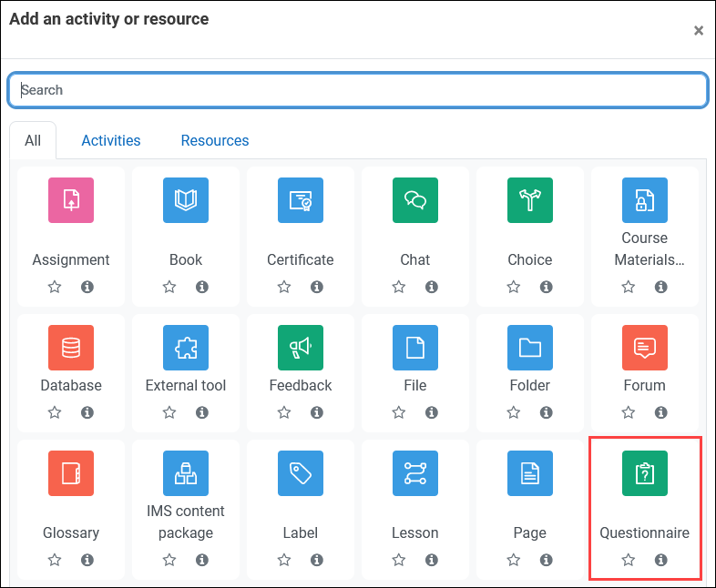The width and height of the screenshot is (716, 588).
Task: Click the External tool label
Action: click(x=186, y=385)
